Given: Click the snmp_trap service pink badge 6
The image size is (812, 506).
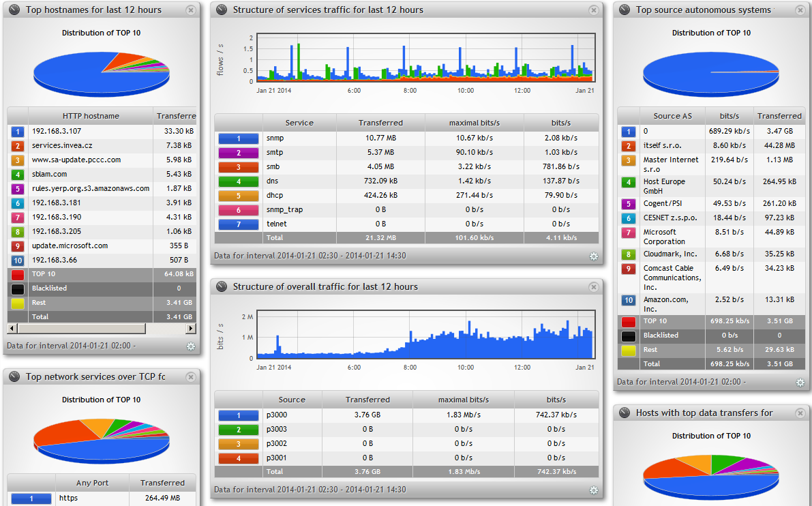Looking at the screenshot, I should pyautogui.click(x=238, y=210).
